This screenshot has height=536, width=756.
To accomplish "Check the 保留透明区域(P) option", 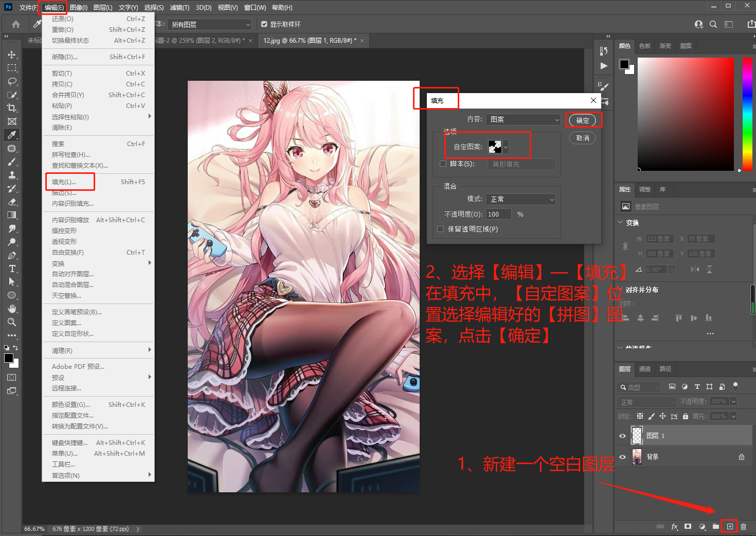I will (x=440, y=229).
